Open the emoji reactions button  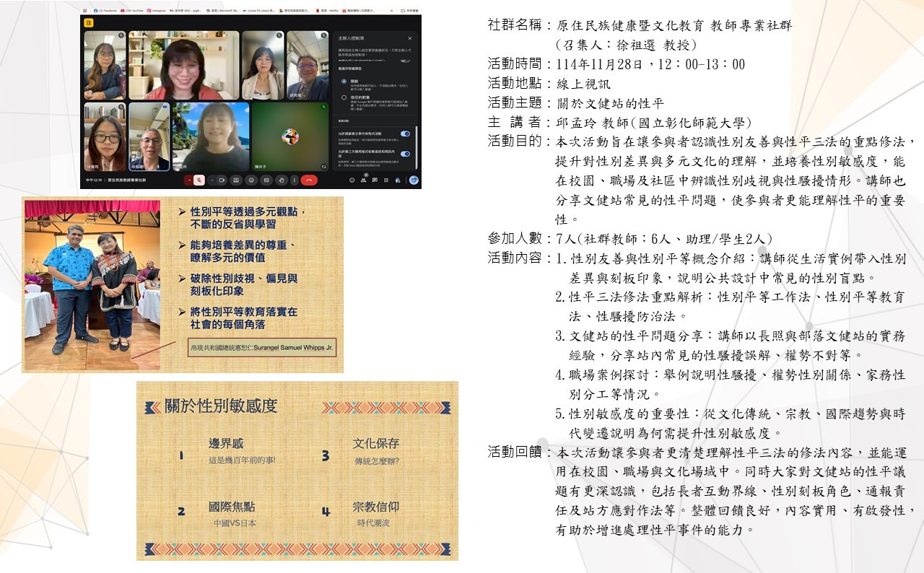click(251, 180)
